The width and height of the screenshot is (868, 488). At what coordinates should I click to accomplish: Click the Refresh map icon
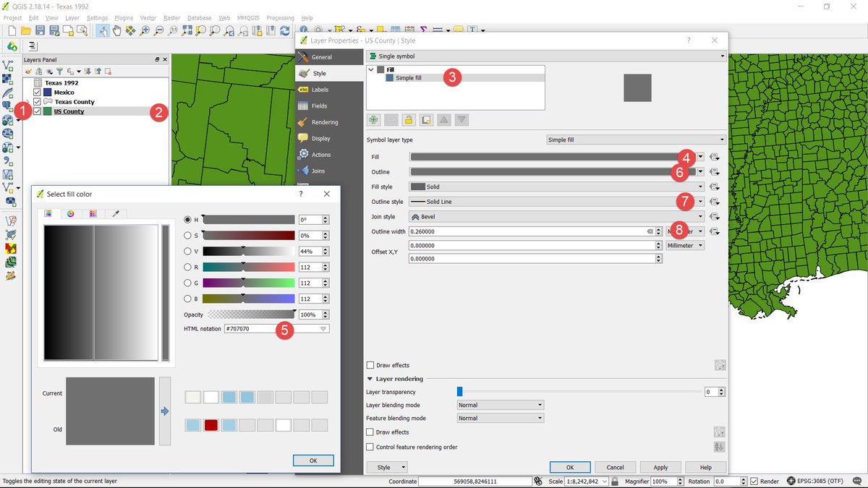click(x=284, y=30)
